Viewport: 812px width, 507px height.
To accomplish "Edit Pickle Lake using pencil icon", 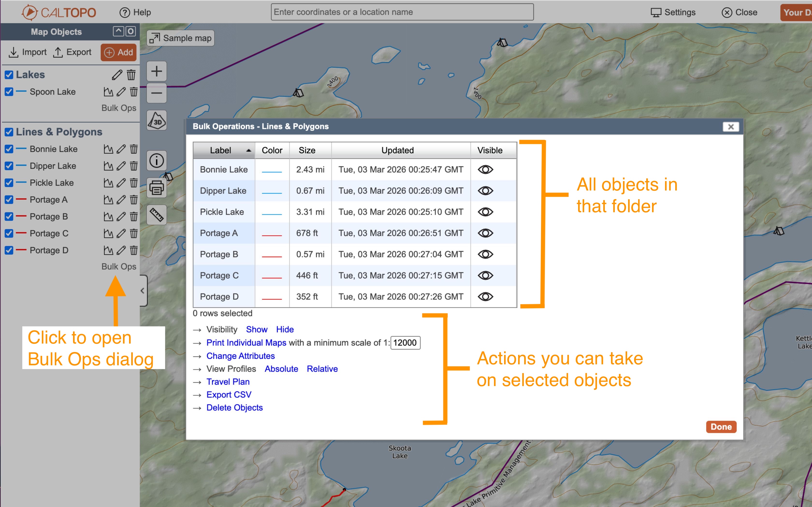I will tap(121, 183).
